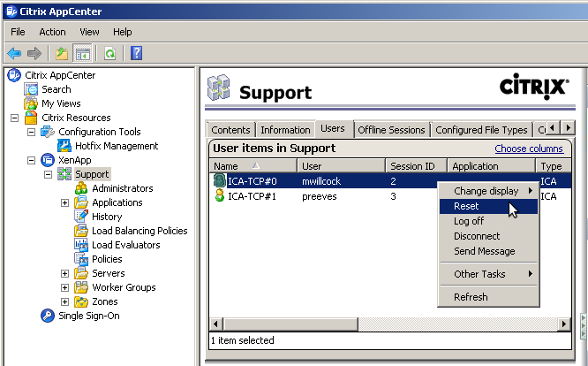Click the Load Evaluators icon
This screenshot has width=588, height=366.
coord(81,245)
